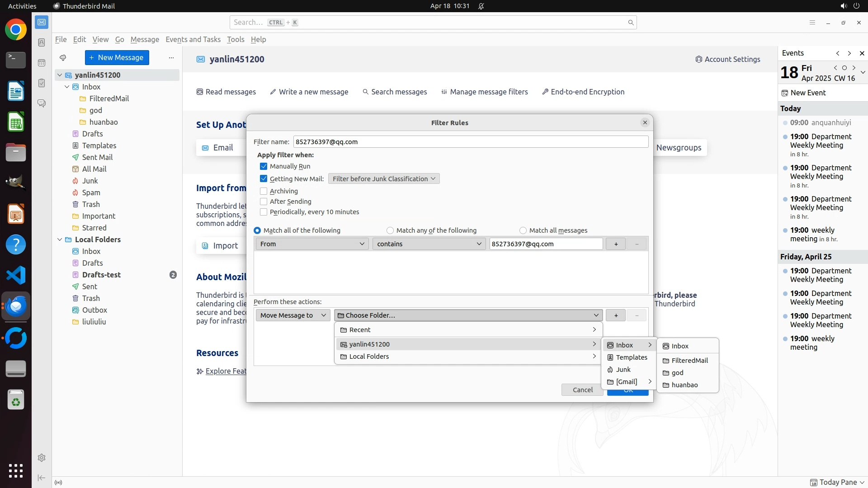
Task: Open the app hamburger menu icon
Action: click(812, 23)
